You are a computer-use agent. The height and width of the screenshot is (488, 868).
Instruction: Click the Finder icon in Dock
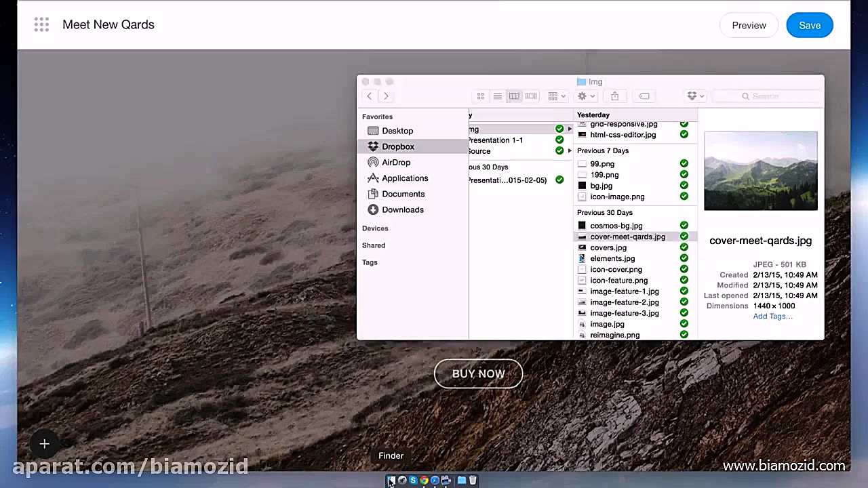tap(391, 481)
